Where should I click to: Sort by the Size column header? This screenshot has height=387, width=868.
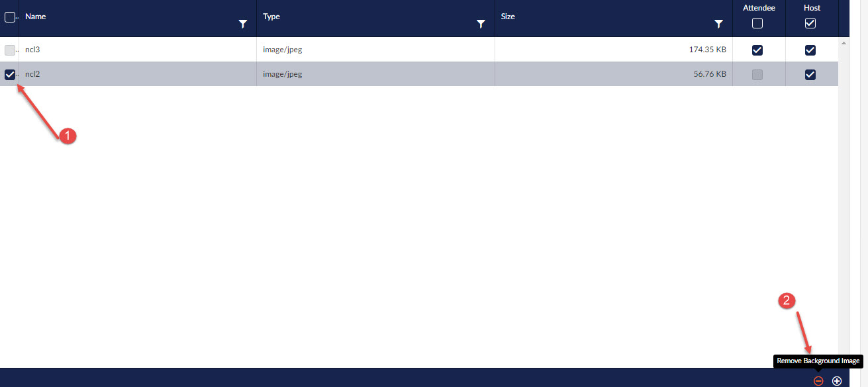click(508, 17)
